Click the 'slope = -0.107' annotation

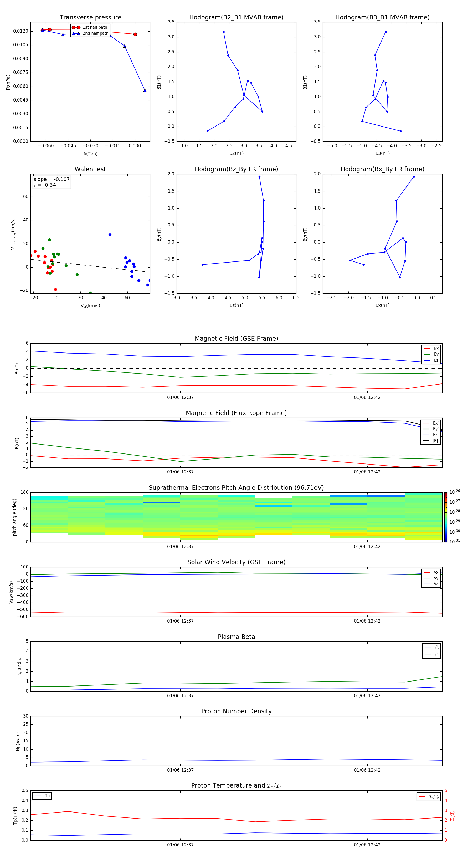[x=52, y=179]
